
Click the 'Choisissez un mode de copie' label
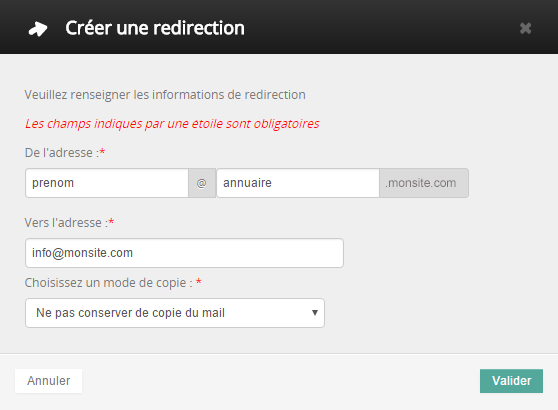(x=109, y=283)
